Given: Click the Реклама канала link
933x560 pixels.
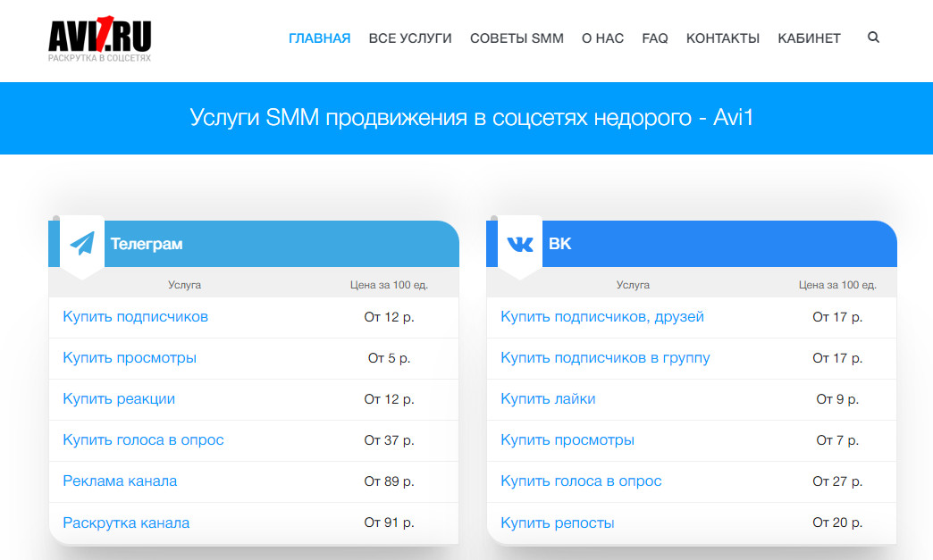Looking at the screenshot, I should 120,481.
